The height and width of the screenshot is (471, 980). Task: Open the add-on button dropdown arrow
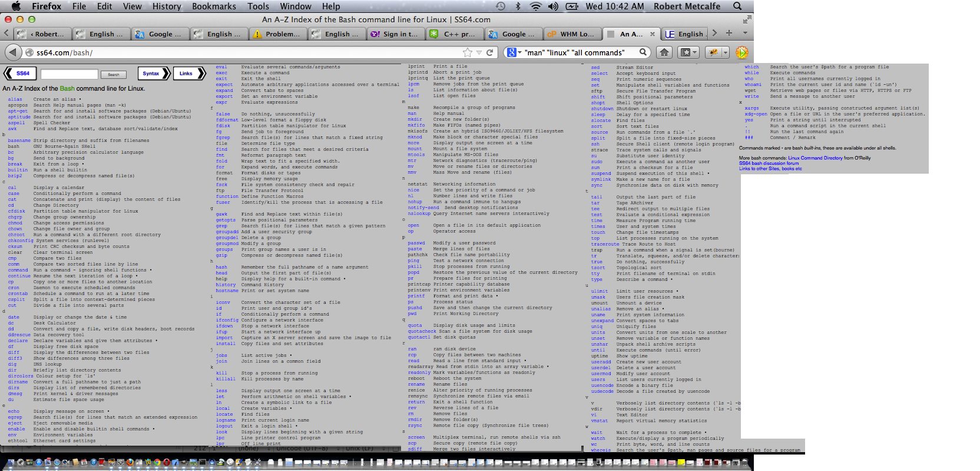[726, 52]
